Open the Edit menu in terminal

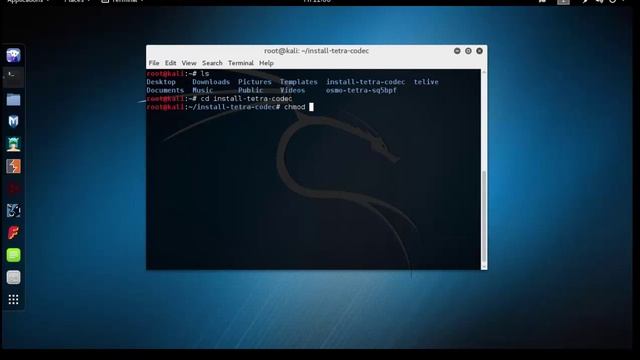tap(171, 63)
